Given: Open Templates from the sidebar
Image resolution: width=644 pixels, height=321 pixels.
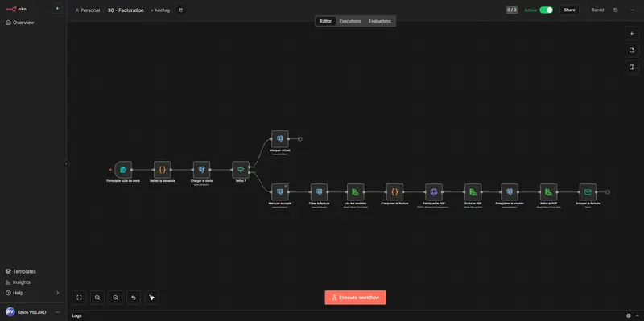Looking at the screenshot, I should [x=24, y=271].
